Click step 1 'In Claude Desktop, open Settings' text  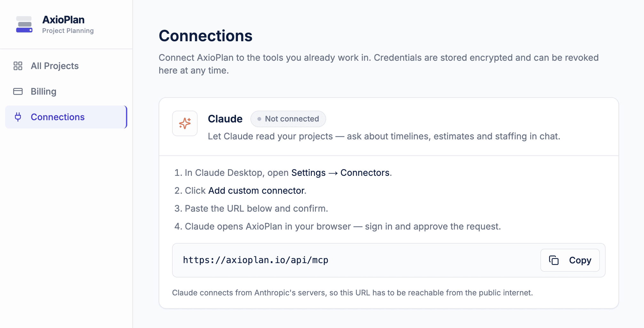[x=283, y=173]
